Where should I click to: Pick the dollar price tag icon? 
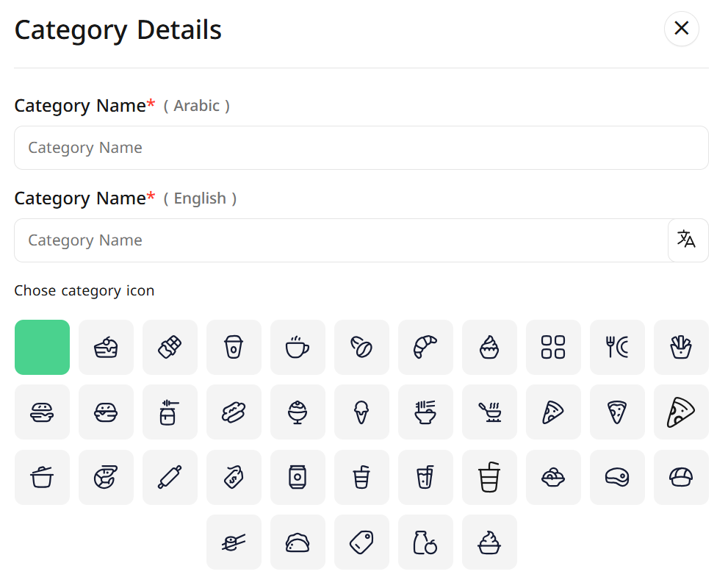pyautogui.click(x=234, y=477)
